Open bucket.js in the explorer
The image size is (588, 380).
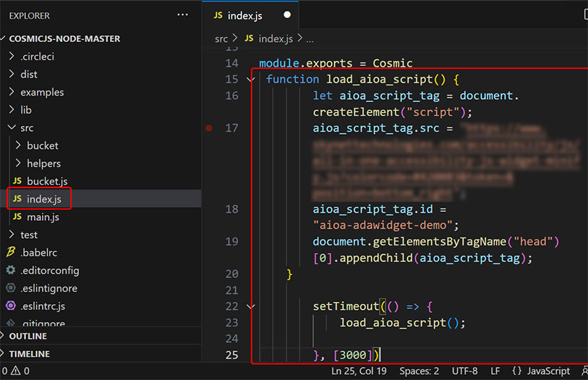click(47, 181)
